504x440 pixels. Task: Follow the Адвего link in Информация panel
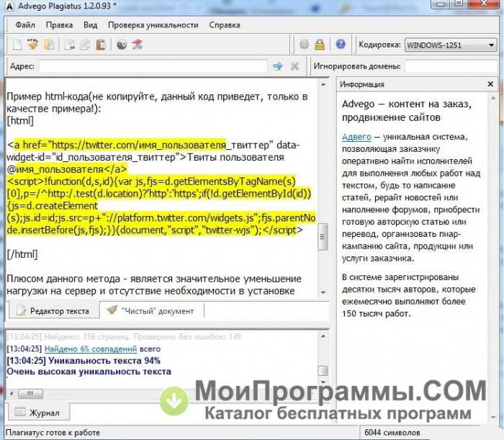356,137
